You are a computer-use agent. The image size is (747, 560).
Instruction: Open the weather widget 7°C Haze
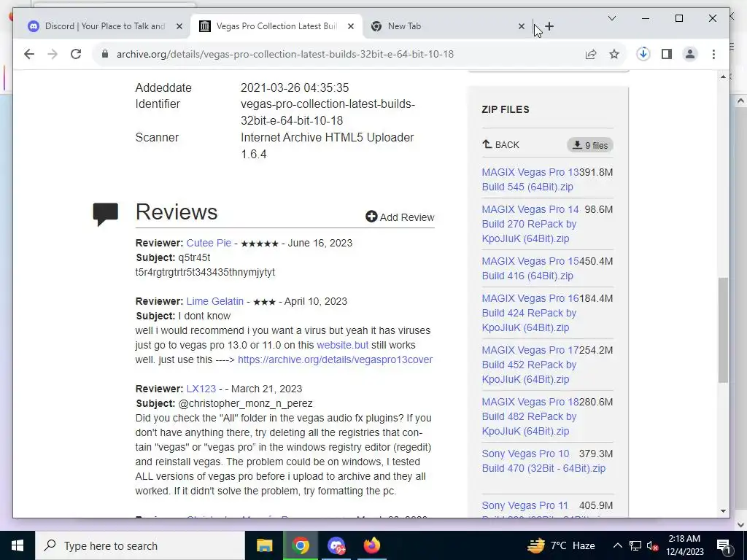tap(561, 545)
